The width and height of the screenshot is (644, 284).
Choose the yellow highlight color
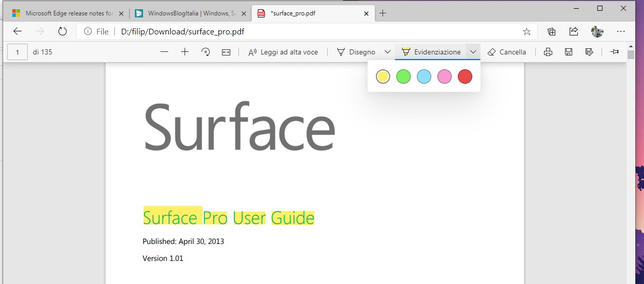(383, 77)
